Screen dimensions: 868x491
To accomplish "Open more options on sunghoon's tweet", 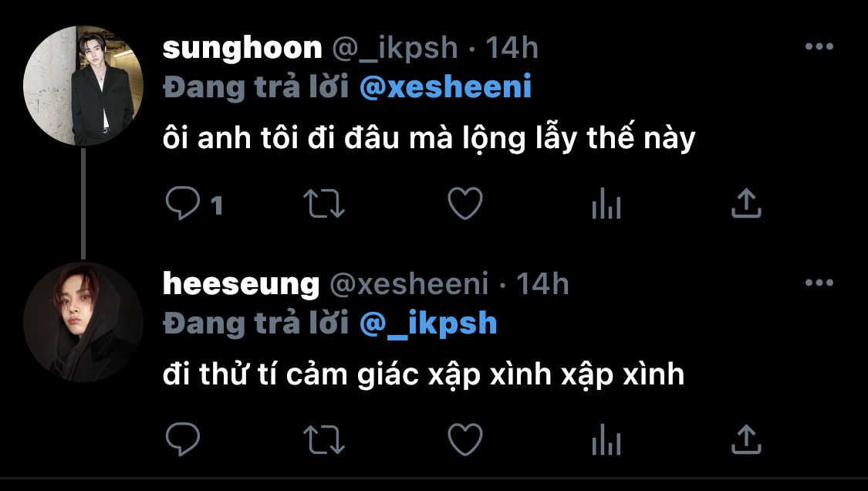I will (x=819, y=46).
